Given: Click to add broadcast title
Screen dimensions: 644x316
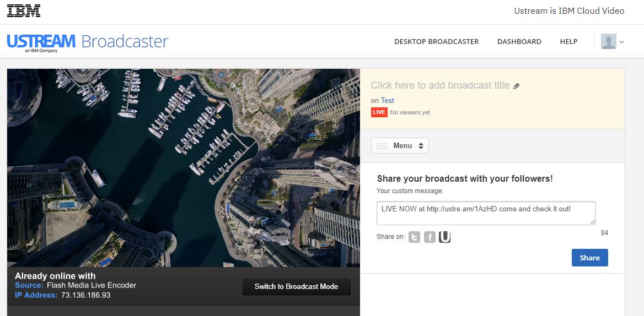Looking at the screenshot, I should 441,85.
